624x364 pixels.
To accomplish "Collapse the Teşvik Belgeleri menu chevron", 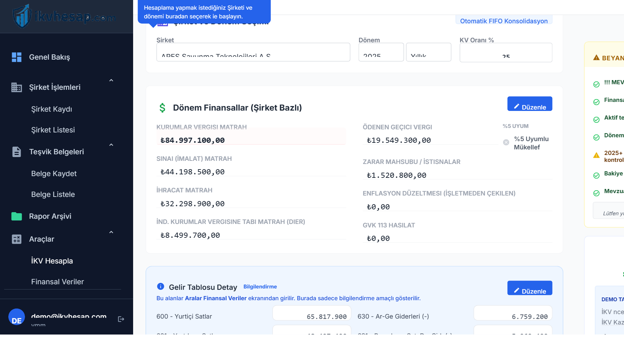I will 111,145.
